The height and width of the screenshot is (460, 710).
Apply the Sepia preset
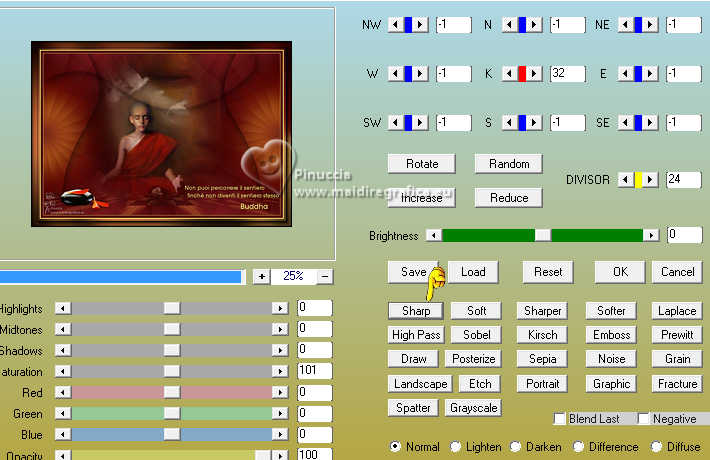[542, 359]
